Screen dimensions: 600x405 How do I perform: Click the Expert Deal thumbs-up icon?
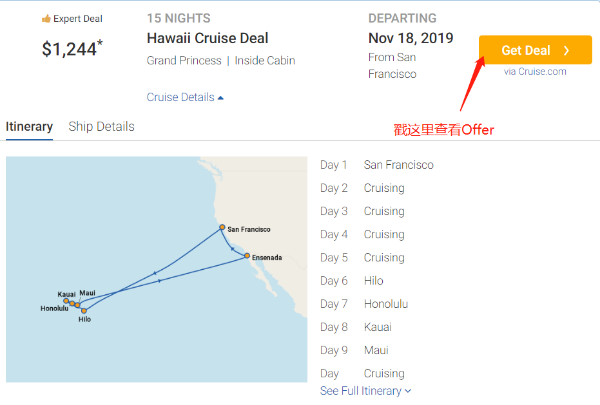click(46, 18)
